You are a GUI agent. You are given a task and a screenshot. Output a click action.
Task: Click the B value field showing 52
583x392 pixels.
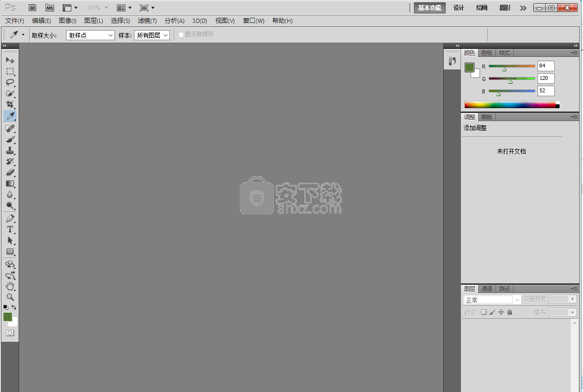point(546,90)
